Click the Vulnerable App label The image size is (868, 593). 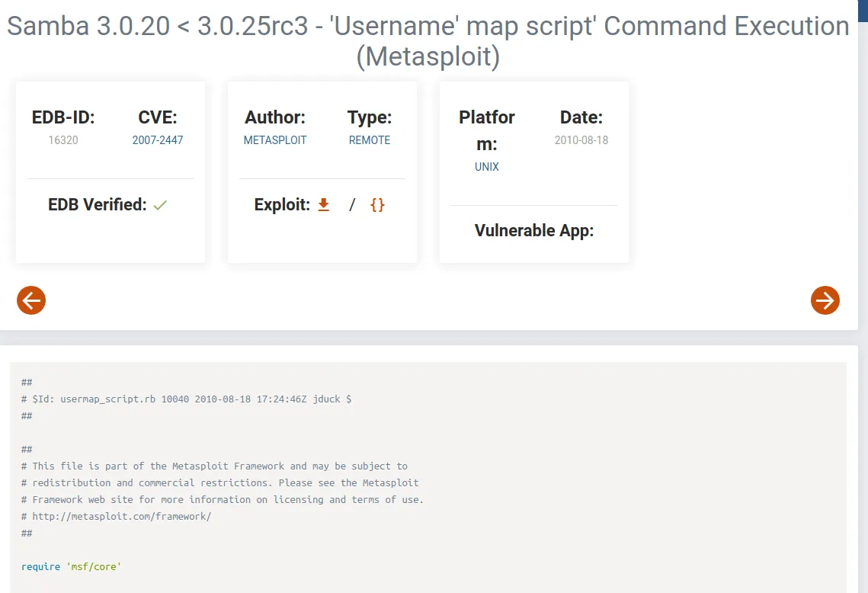point(534,231)
